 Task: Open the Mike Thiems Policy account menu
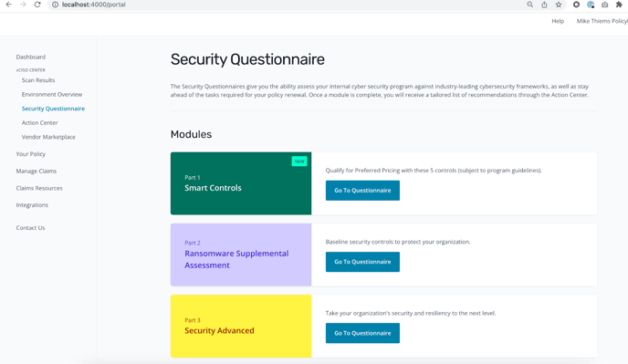point(602,21)
